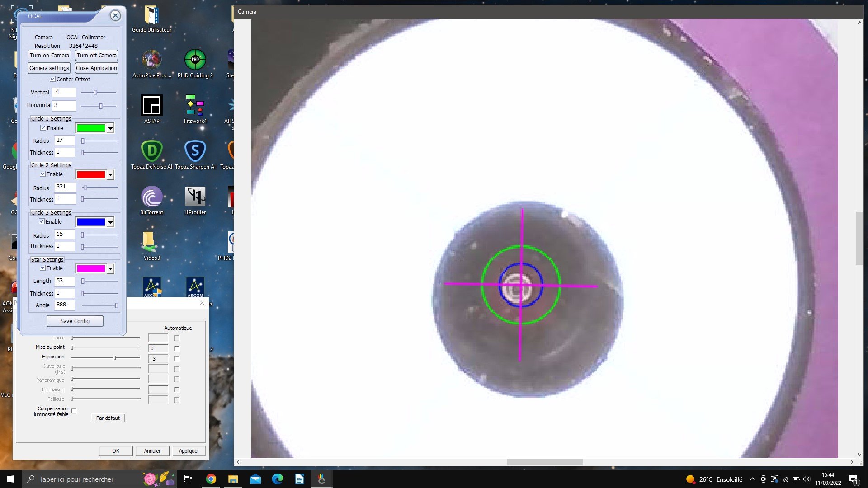Disable the Circle 1 Enable checkbox
Screen dimensions: 868x488
pos(43,128)
